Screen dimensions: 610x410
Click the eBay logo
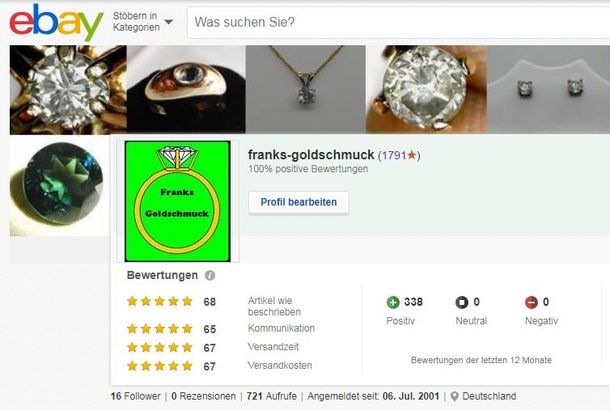click(56, 23)
